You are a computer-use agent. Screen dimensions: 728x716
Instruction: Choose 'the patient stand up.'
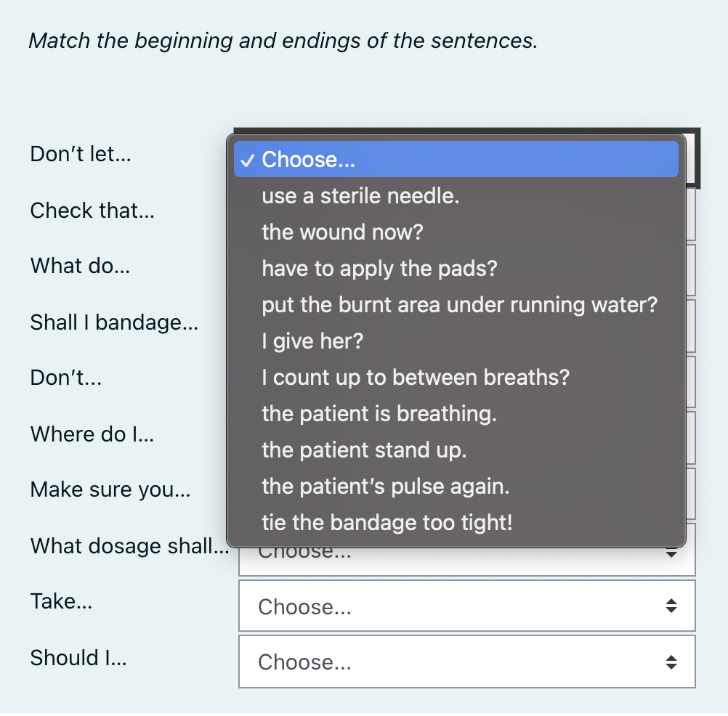click(364, 449)
